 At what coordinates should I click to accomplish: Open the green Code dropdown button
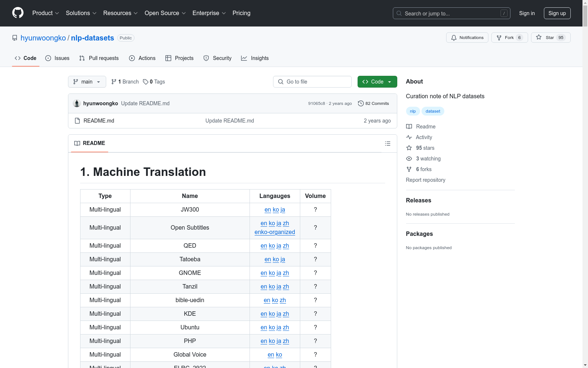[377, 82]
